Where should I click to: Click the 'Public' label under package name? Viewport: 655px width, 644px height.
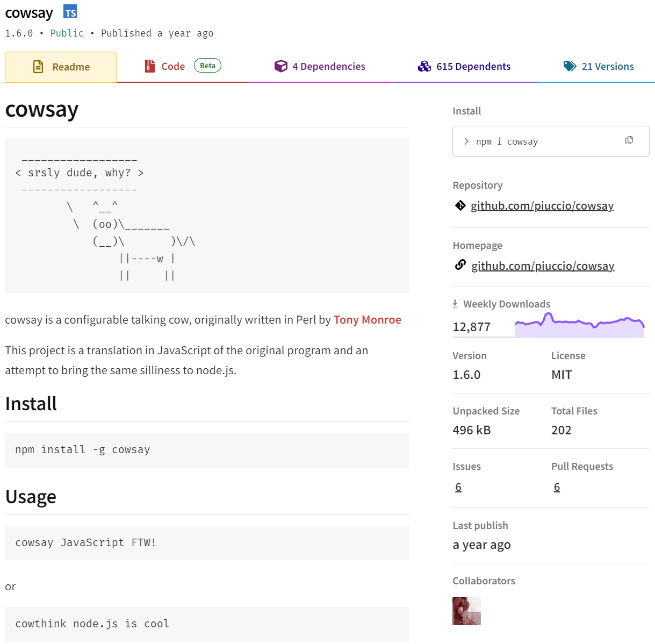(x=67, y=33)
